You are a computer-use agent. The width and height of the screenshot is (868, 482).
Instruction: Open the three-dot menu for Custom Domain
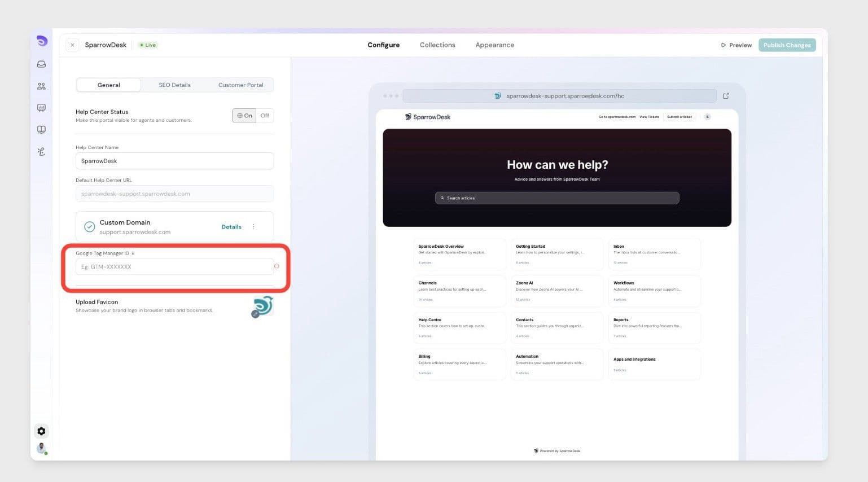(x=253, y=227)
